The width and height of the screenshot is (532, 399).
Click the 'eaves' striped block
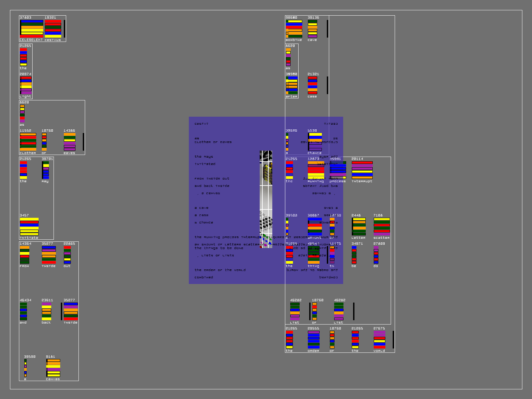point(69,142)
